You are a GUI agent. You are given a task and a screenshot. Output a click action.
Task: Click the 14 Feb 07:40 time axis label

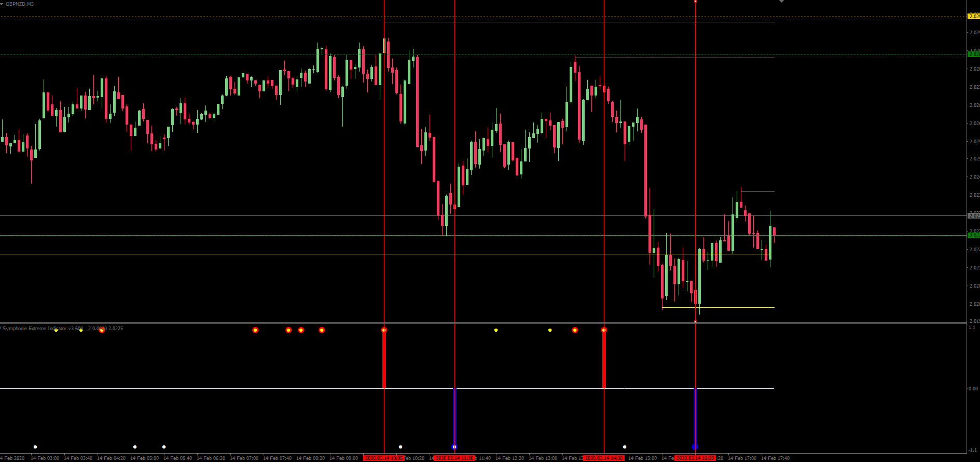tap(277, 458)
